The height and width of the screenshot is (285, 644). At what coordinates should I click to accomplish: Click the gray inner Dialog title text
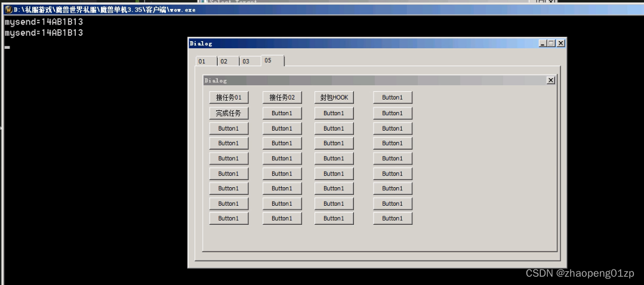[x=215, y=80]
